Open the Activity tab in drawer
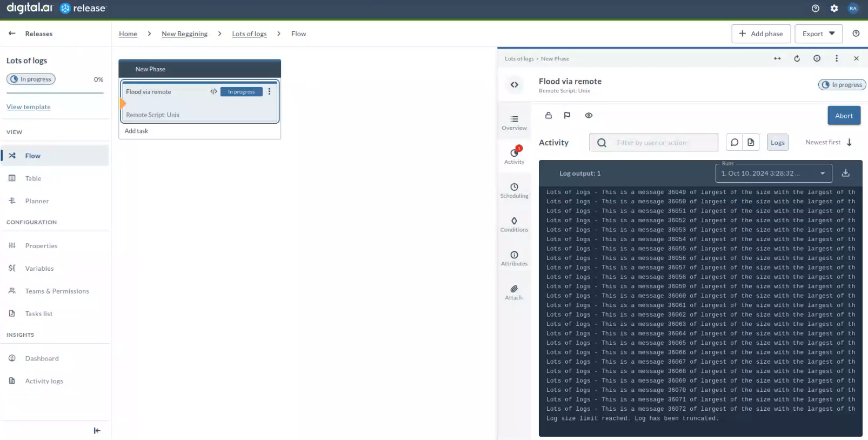The height and width of the screenshot is (440, 868). [x=514, y=156]
